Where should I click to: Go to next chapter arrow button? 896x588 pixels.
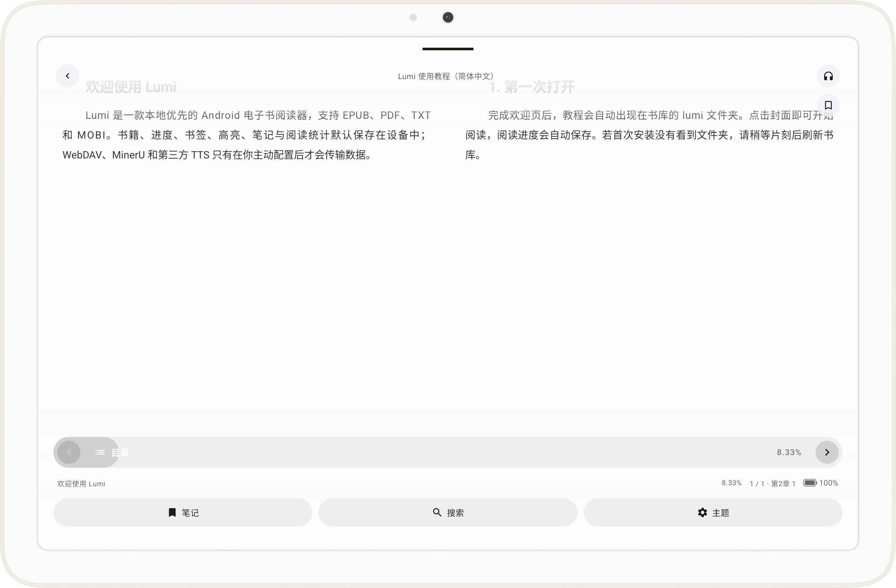[827, 452]
